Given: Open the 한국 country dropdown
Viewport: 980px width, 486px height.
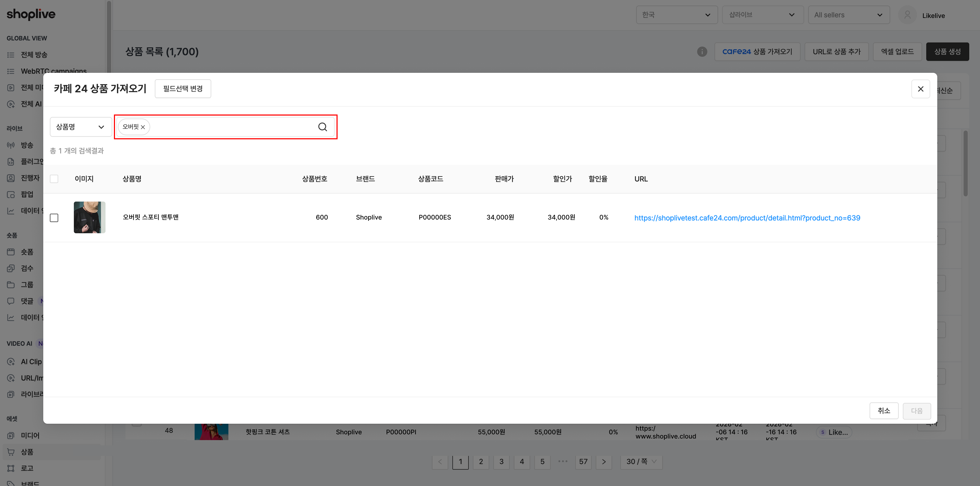Looking at the screenshot, I should (676, 15).
